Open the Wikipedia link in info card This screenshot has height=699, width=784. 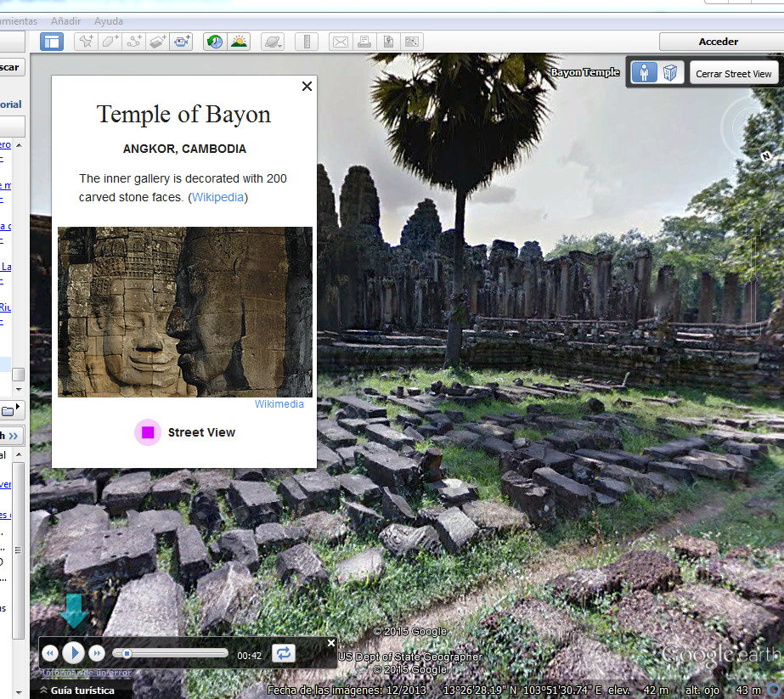pos(217,197)
